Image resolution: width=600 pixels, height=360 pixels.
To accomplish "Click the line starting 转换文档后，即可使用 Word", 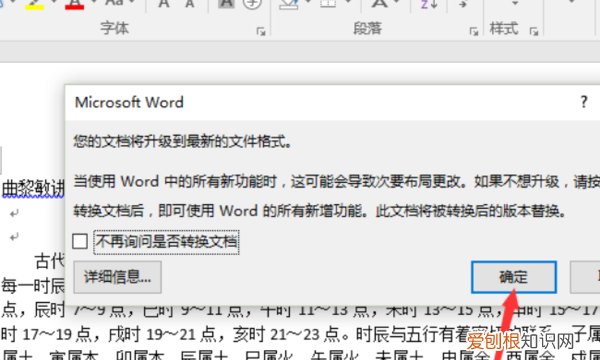I will (320, 211).
